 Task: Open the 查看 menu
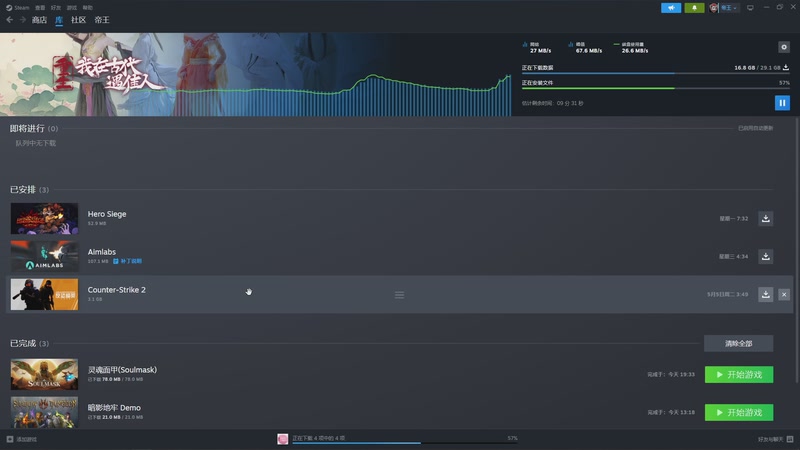click(x=40, y=8)
